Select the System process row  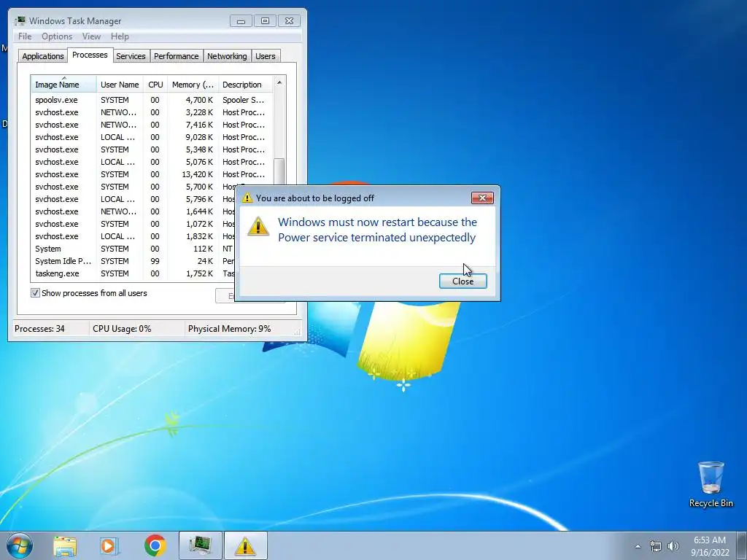tap(133, 249)
